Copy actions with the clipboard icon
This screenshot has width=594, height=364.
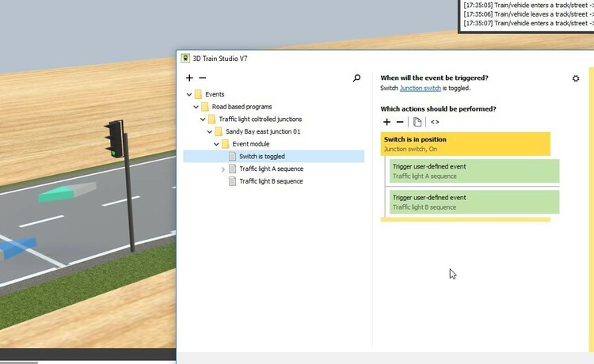point(417,122)
